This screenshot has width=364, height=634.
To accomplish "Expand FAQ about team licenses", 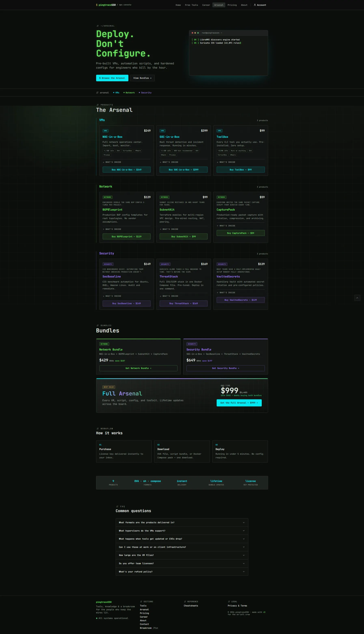I will pos(182,564).
